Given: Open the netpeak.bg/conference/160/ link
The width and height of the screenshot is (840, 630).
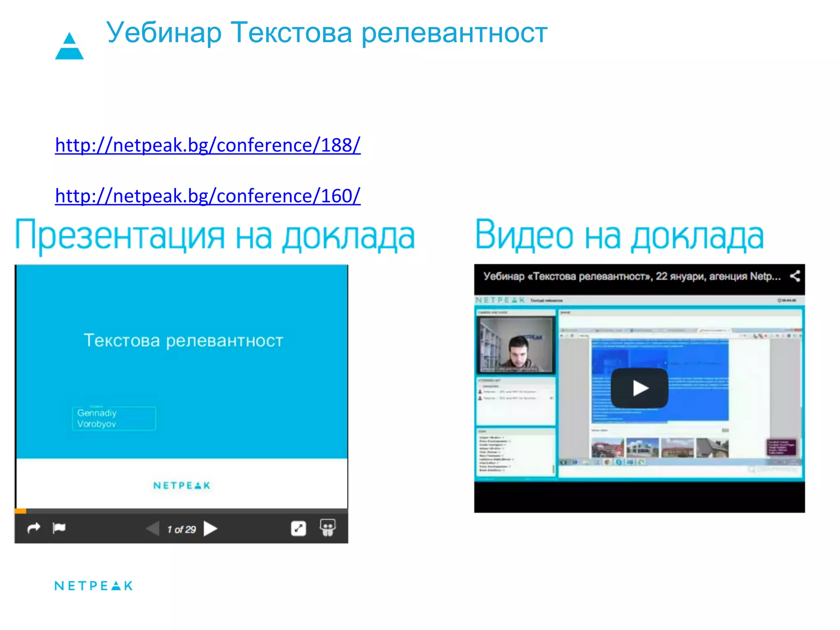Looking at the screenshot, I should [208, 196].
